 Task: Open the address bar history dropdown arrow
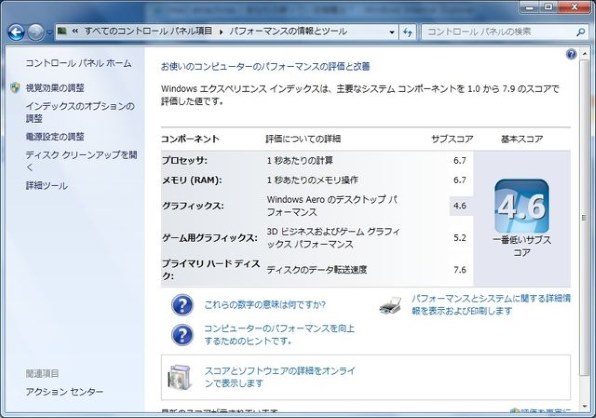tap(392, 32)
